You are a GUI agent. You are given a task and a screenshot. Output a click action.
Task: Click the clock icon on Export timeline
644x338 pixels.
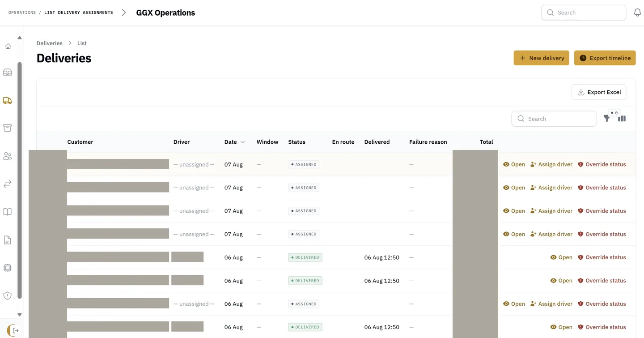coord(583,58)
